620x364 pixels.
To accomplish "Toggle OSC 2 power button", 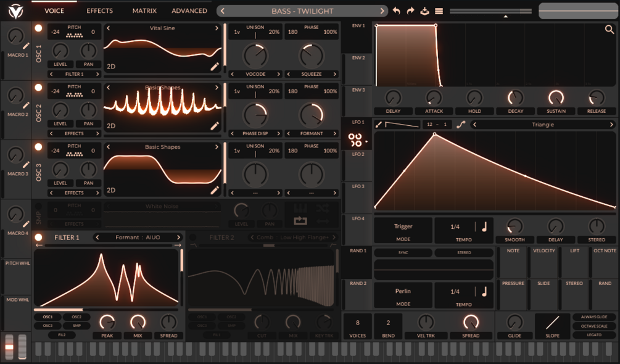I will click(x=38, y=88).
